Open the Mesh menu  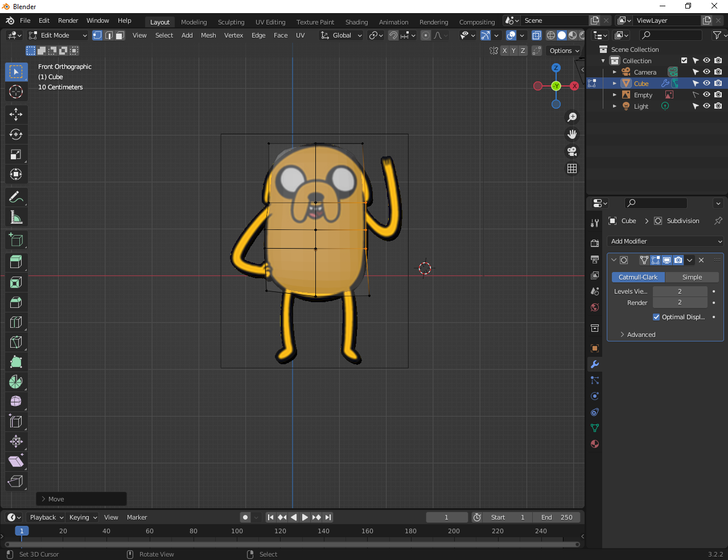208,35
